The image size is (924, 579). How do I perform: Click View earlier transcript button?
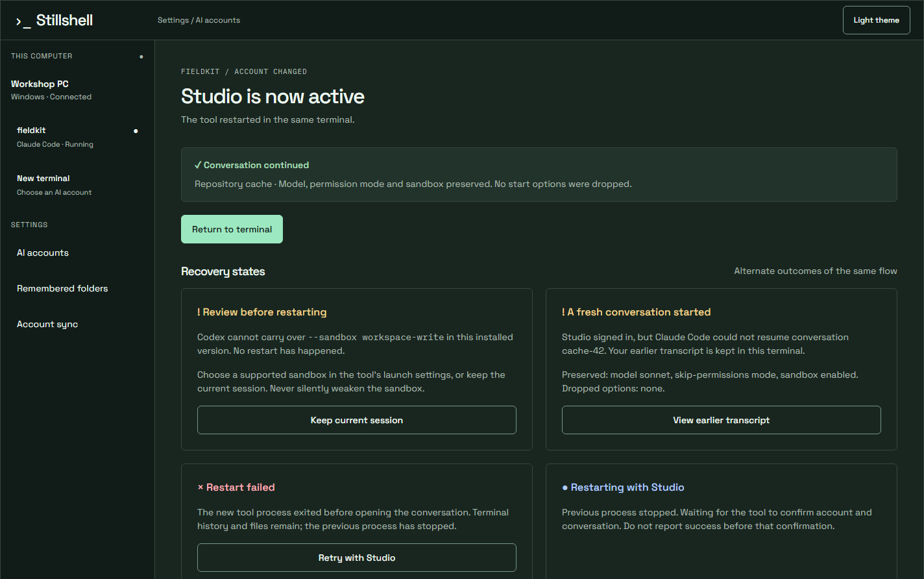[721, 420]
